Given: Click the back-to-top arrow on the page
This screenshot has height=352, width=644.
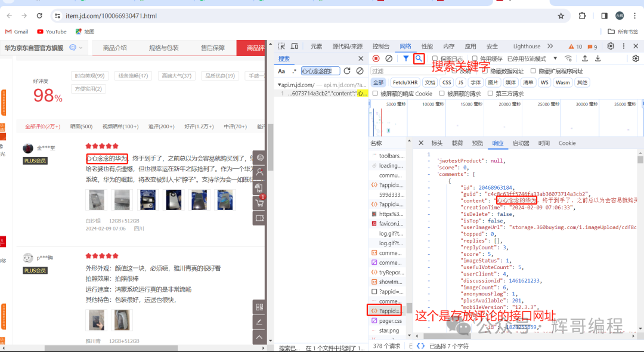Looking at the screenshot, I should 259,337.
